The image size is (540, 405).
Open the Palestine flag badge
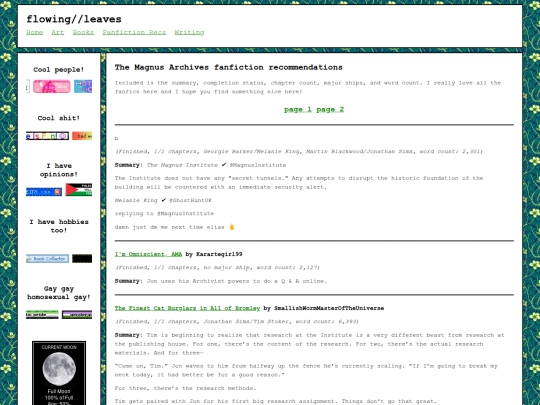79,190
